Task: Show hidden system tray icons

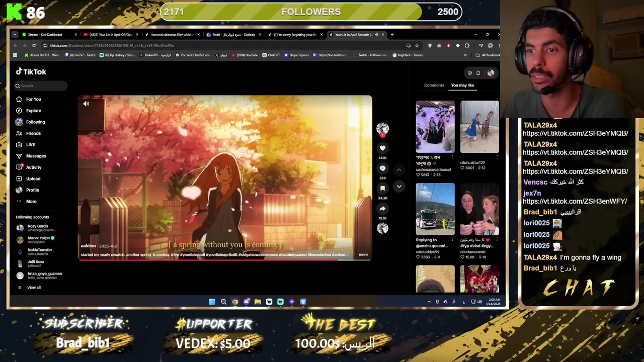Action: click(x=429, y=302)
